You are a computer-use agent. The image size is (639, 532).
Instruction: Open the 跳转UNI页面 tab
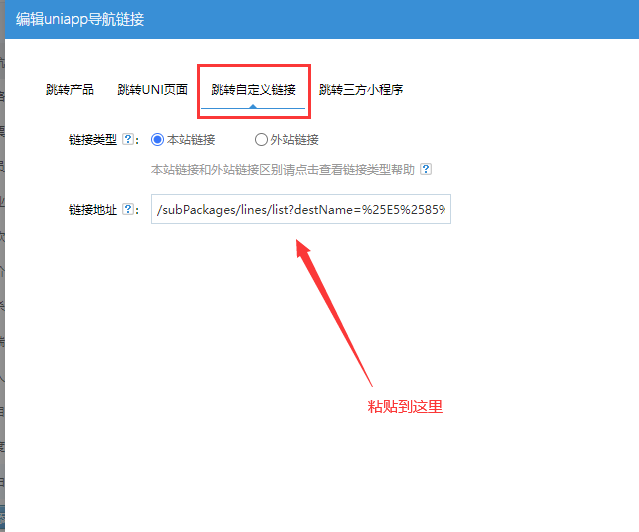click(152, 90)
